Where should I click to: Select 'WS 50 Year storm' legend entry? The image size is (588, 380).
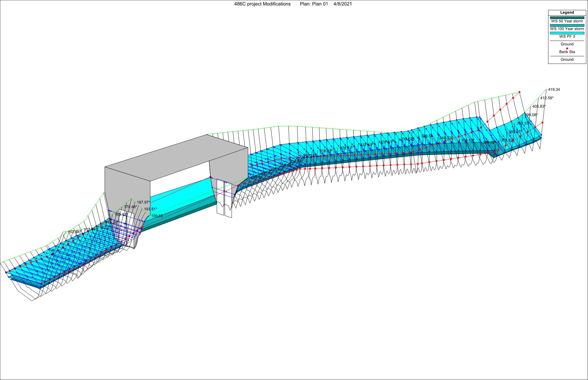point(567,21)
